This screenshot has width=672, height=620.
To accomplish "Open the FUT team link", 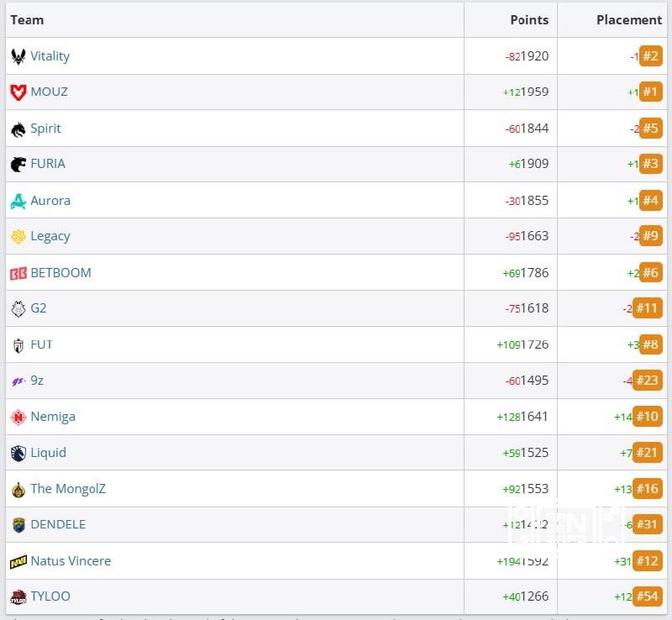I will pyautogui.click(x=41, y=344).
